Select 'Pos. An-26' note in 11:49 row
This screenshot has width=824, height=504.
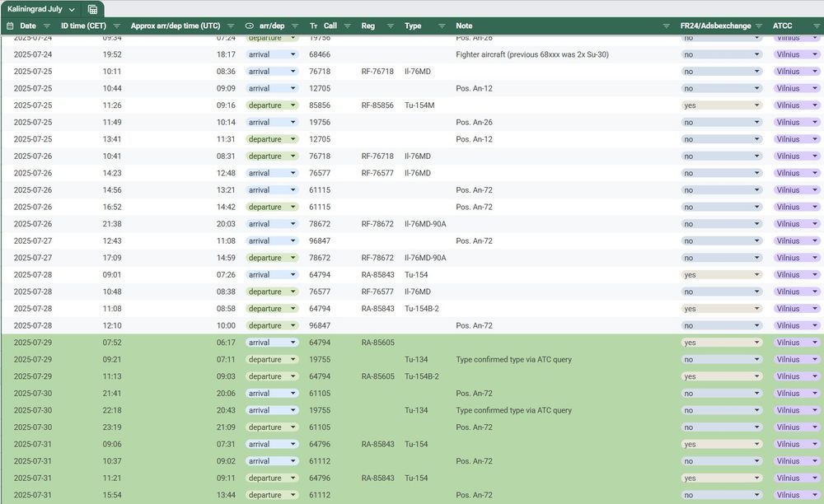pos(474,123)
